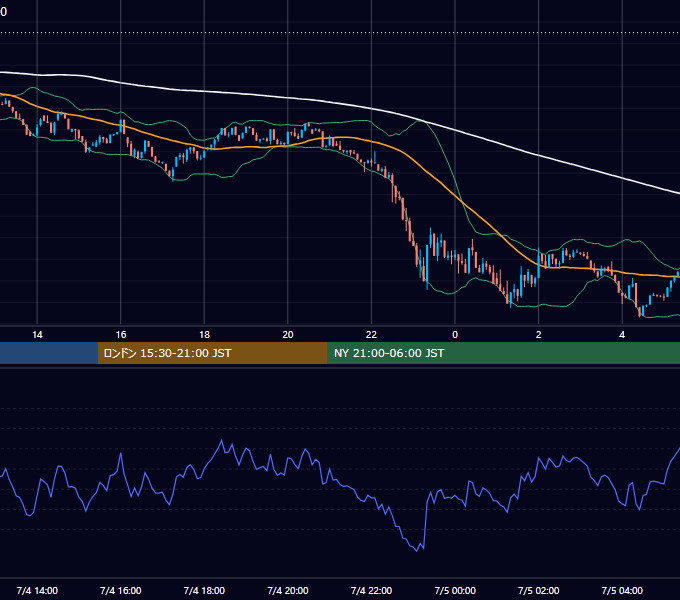Screen dimensions: 680x600
Task: Click the 14 hour label on price chart axis
Action: [x=37, y=335]
